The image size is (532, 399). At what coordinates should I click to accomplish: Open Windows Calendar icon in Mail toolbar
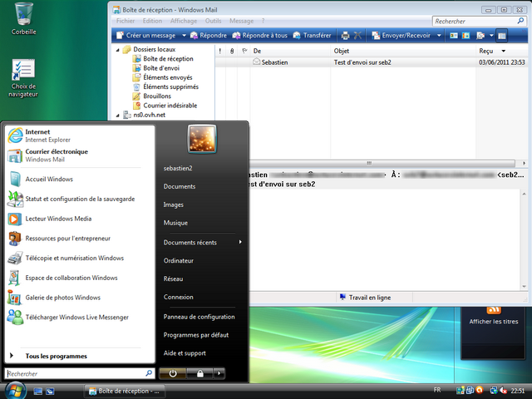(465, 35)
